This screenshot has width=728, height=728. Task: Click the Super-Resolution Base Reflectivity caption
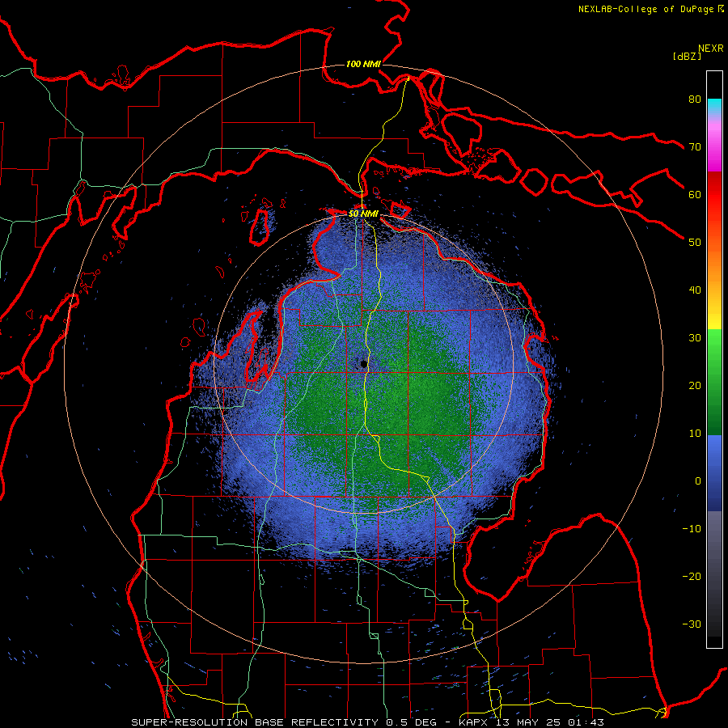[255, 722]
